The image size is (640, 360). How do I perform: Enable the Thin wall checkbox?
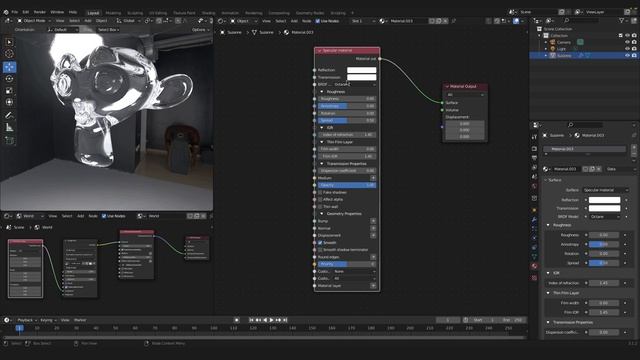coord(320,207)
